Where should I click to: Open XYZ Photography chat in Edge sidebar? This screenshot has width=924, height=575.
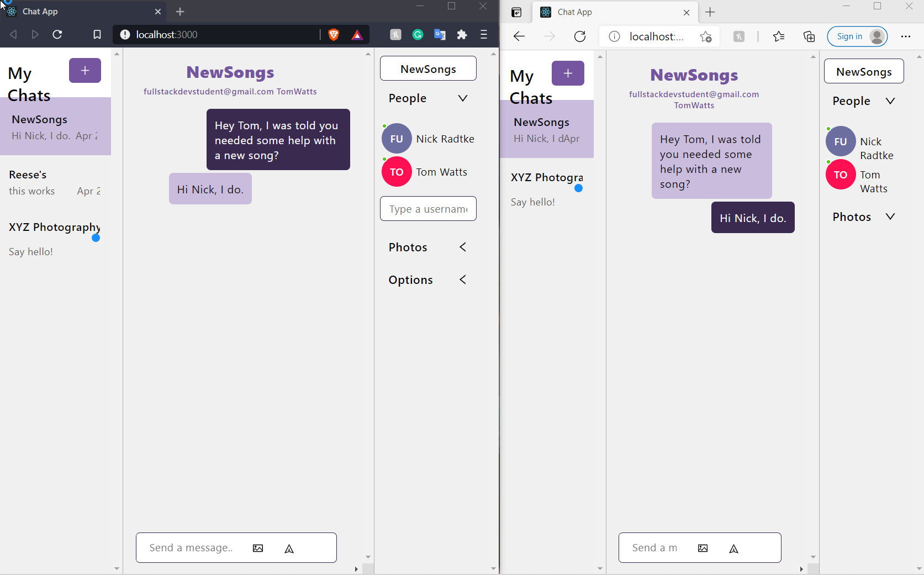547,189
